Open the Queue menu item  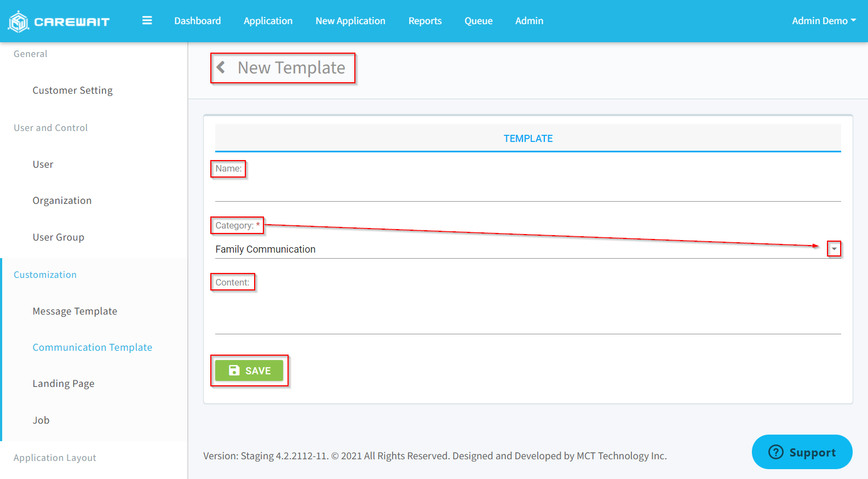[x=479, y=21]
